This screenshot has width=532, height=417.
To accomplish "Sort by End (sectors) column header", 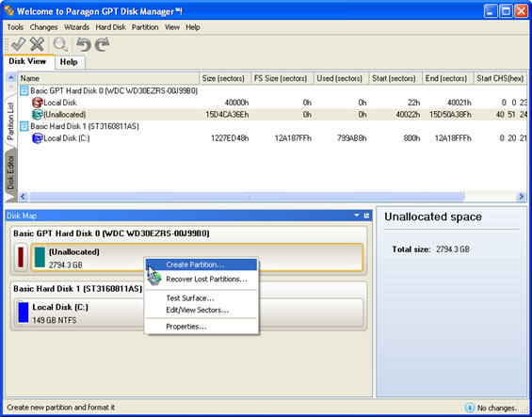I will pos(448,78).
